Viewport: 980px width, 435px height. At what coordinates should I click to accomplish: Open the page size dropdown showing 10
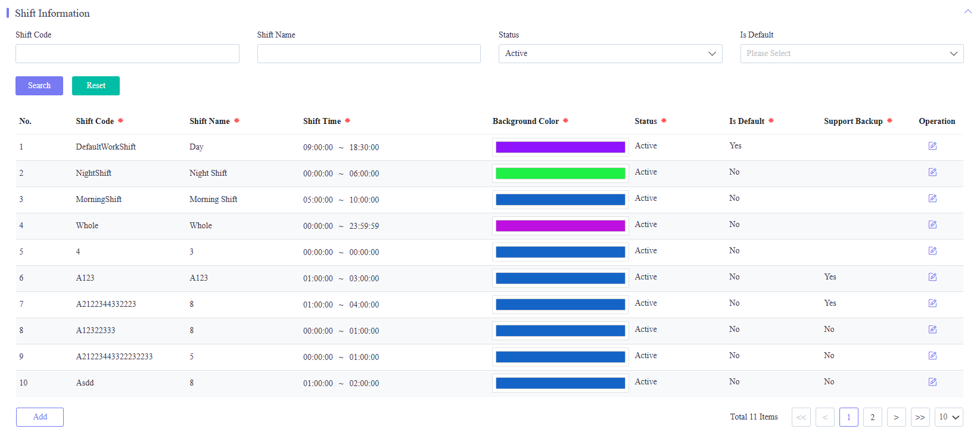[949, 417]
